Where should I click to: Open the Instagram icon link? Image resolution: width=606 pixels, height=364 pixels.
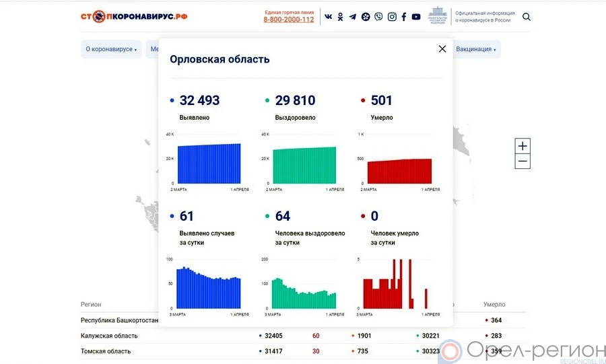392,17
